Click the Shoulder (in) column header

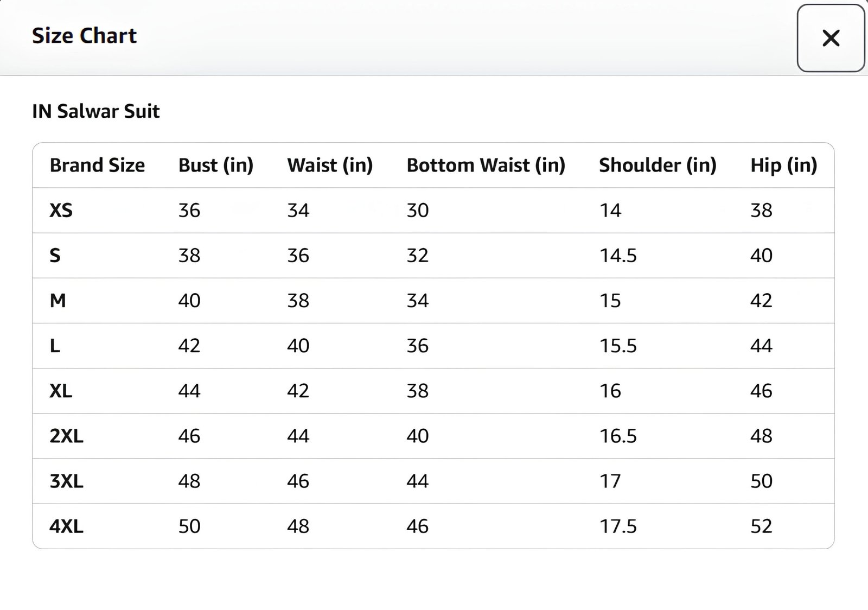658,165
